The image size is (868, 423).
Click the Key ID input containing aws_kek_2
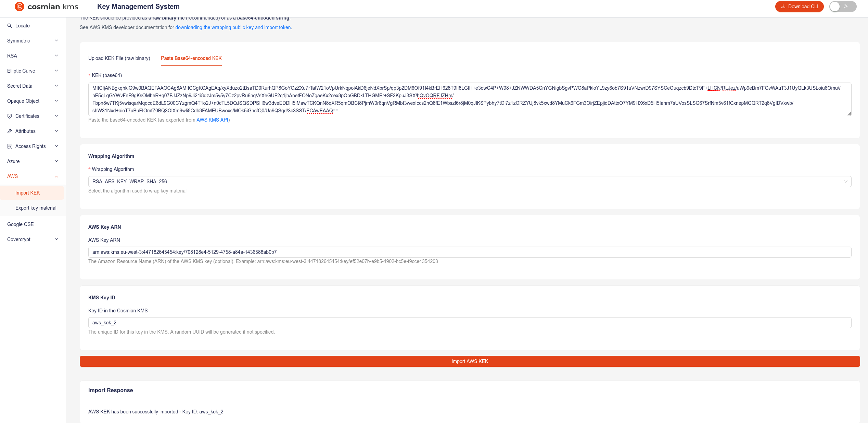pyautogui.click(x=469, y=322)
